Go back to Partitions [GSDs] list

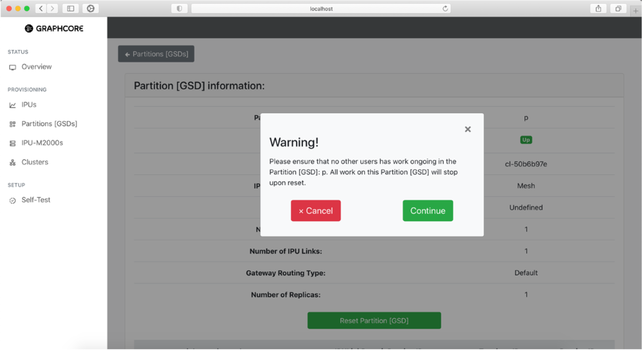pos(156,54)
